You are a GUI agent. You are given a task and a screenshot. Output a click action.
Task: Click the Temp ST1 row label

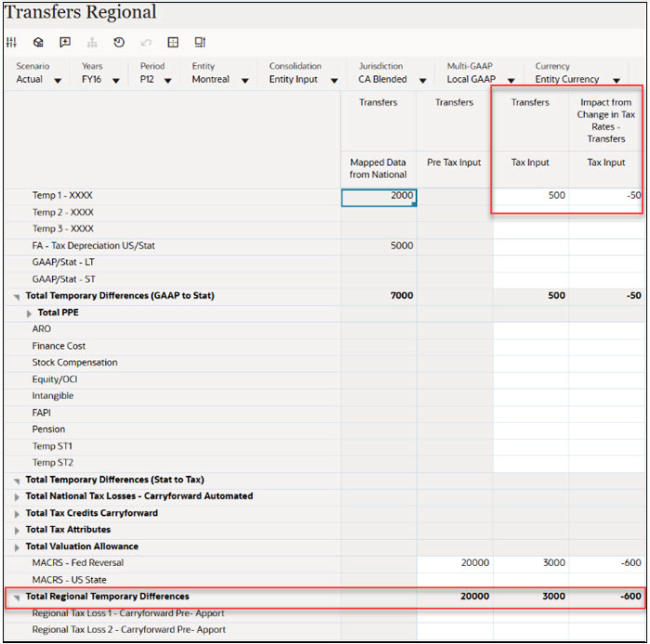[x=52, y=446]
